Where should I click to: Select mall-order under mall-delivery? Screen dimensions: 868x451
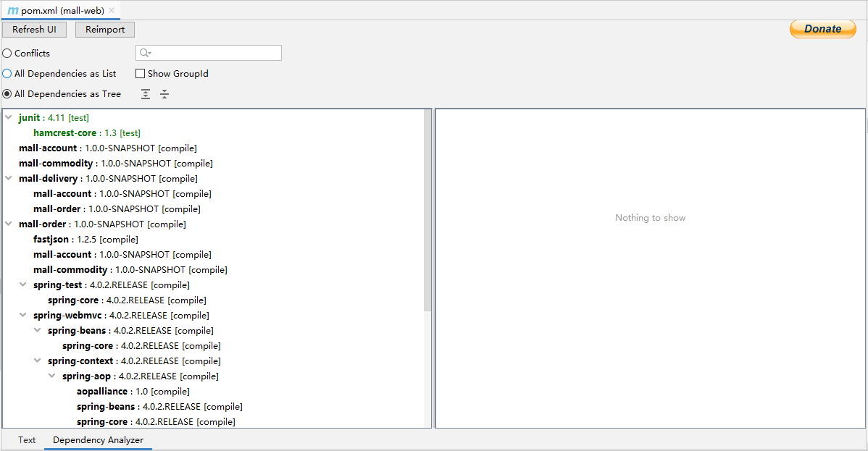click(117, 209)
